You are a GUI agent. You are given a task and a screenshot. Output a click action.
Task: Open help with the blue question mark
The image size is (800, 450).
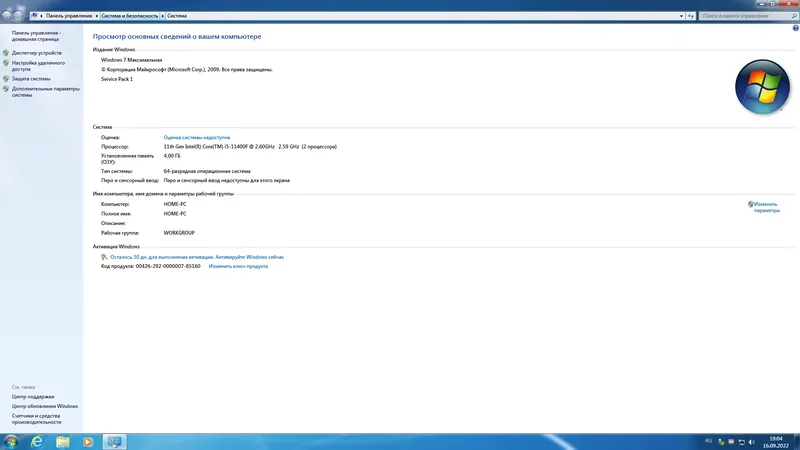795,28
